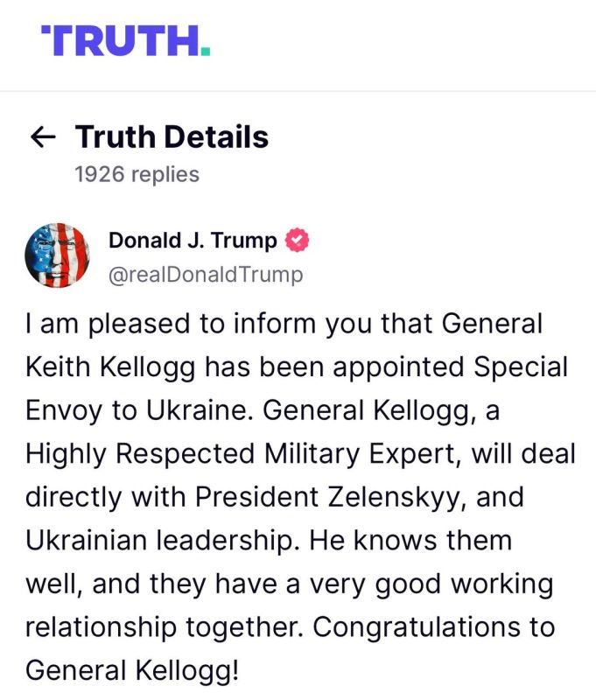
Task: Click the red verified badge icon
Action: coord(297,240)
